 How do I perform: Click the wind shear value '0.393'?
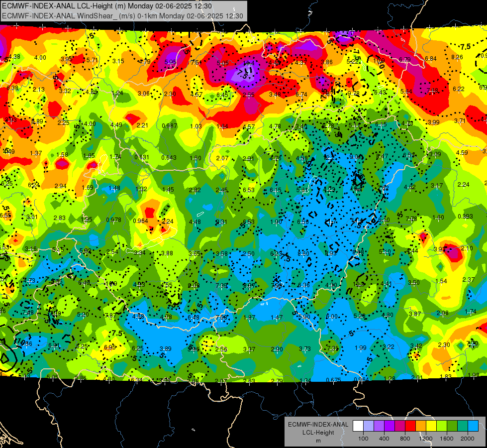(465, 216)
